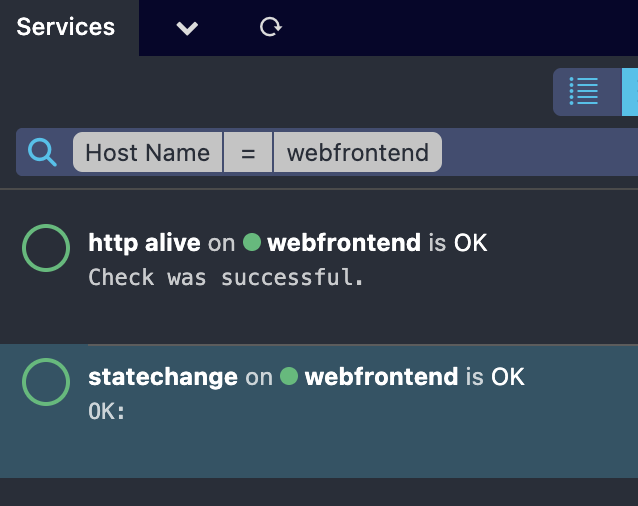Select the statechange row 'OK:' output text
The image size is (638, 506).
(107, 411)
